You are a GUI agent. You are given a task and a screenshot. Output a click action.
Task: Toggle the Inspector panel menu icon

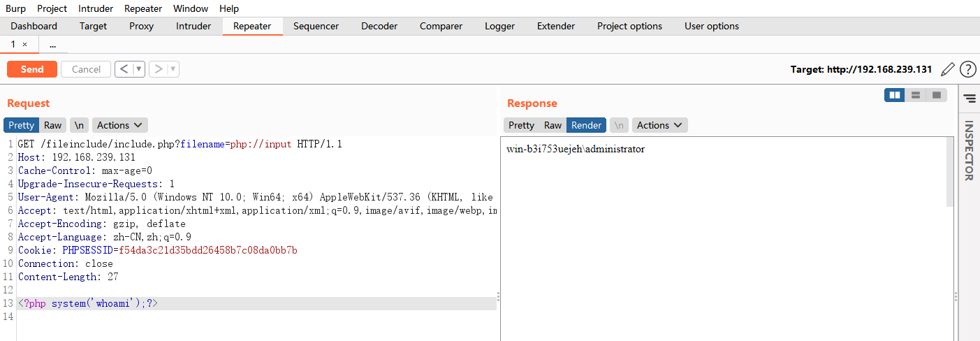click(970, 99)
